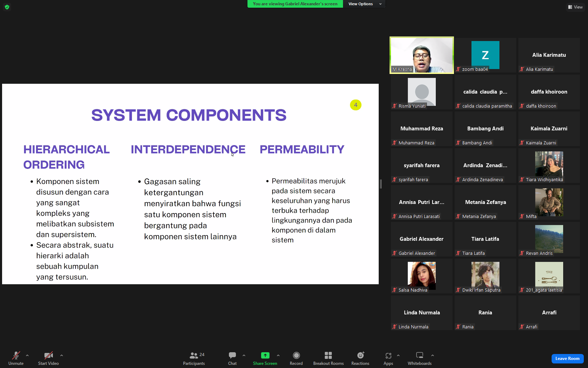The height and width of the screenshot is (368, 588).
Task: Open the Reactions menu
Action: point(360,358)
